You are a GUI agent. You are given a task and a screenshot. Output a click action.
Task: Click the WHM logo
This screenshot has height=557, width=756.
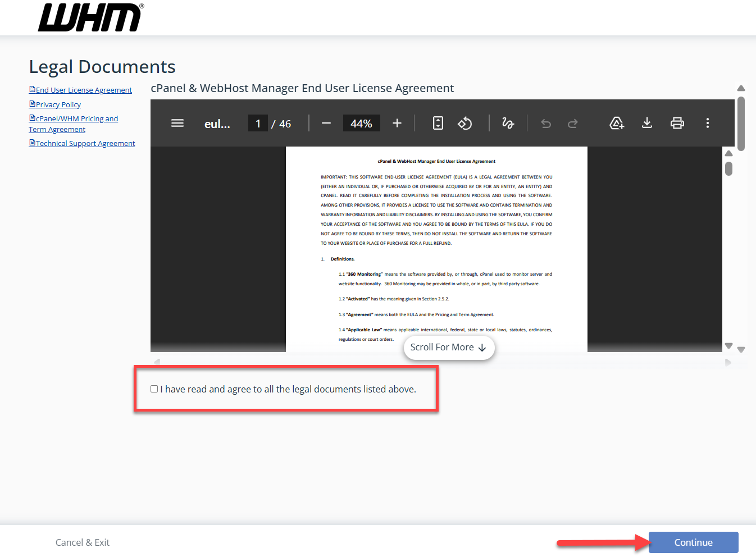pyautogui.click(x=91, y=17)
